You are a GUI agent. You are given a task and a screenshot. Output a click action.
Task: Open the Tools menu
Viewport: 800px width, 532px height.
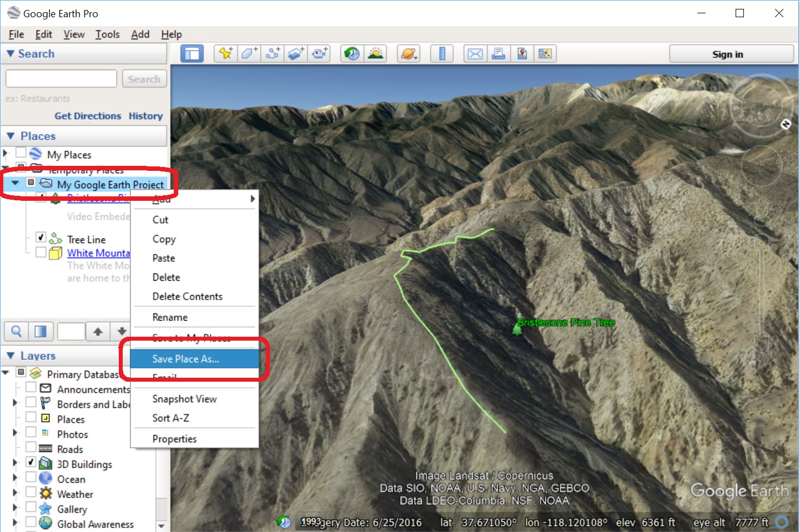point(107,34)
